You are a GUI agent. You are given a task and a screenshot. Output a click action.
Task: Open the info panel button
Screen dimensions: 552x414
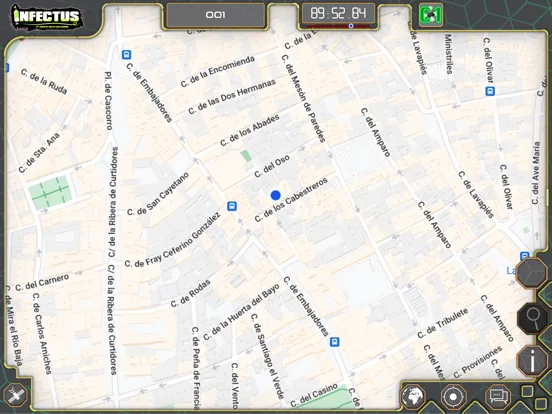click(532, 361)
